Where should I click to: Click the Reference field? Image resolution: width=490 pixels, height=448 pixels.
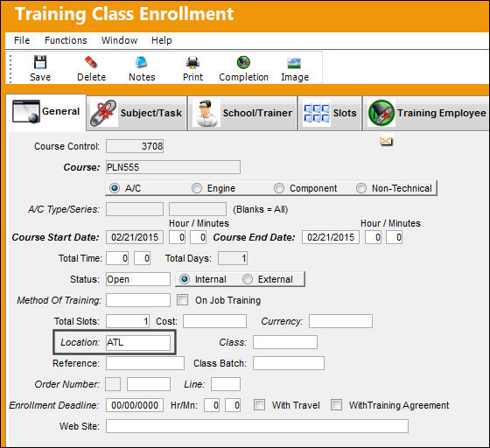tap(145, 363)
